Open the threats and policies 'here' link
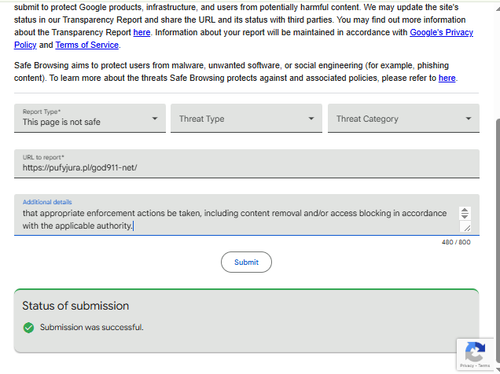Viewport: 500px width, 374px height. pyautogui.click(x=447, y=78)
